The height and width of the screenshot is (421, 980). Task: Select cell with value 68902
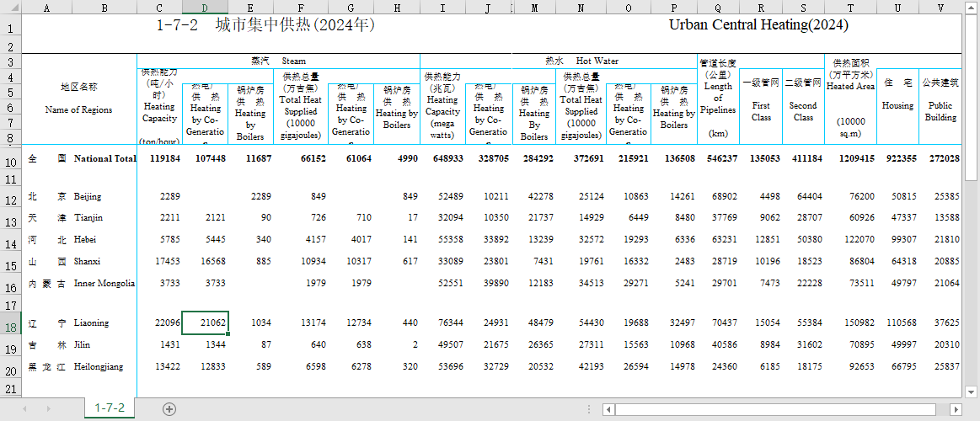pyautogui.click(x=717, y=197)
